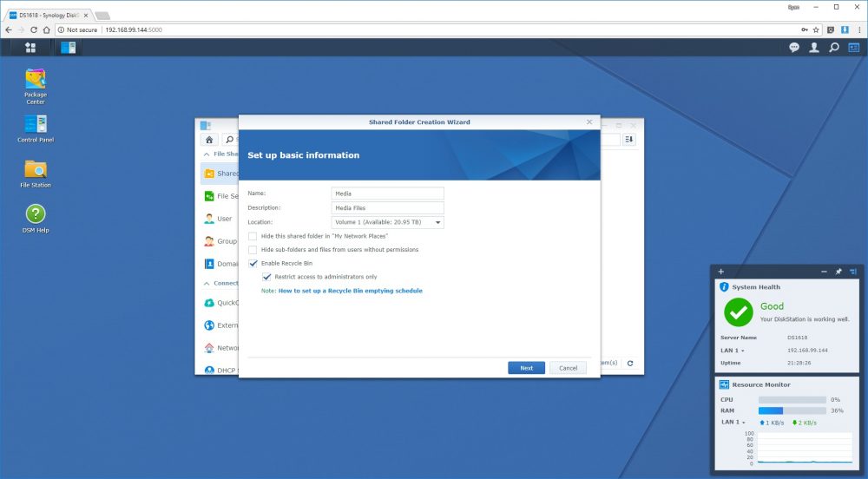Select the DS1618 browser tab

(49, 16)
